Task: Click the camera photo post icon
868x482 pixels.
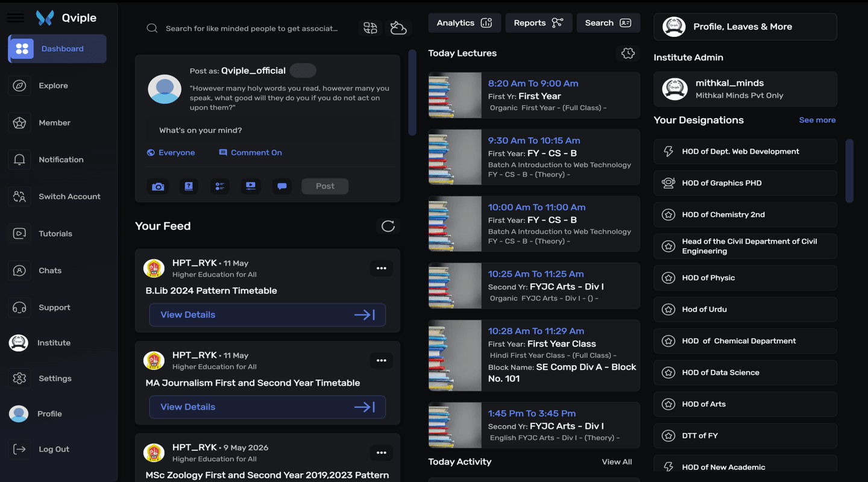Action: 158,186
